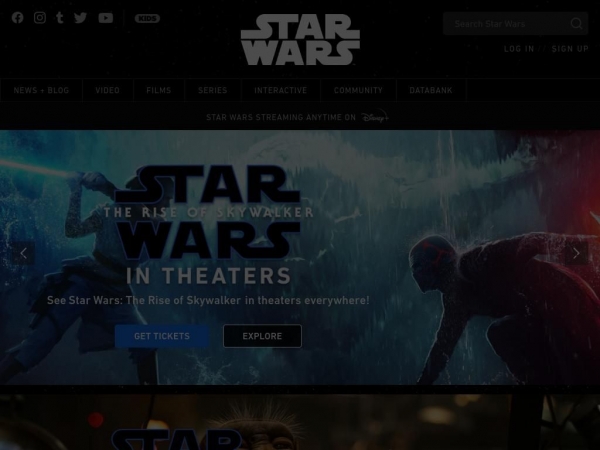Click the In Theaters heading

pos(208,276)
